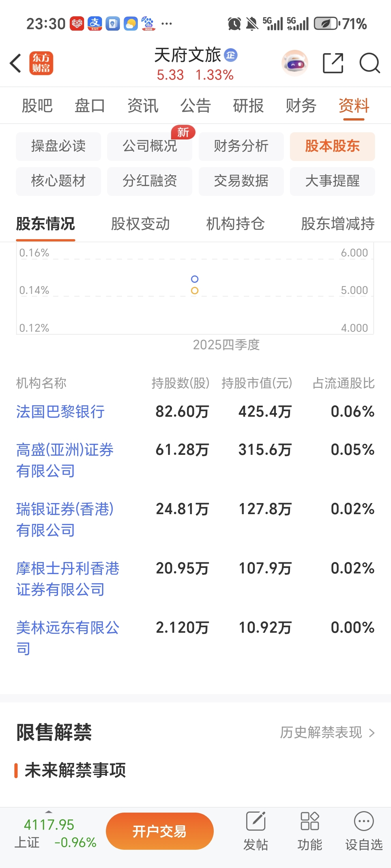Open the 机构持仓 sub-tab
This screenshot has height=868, width=391.
[236, 224]
